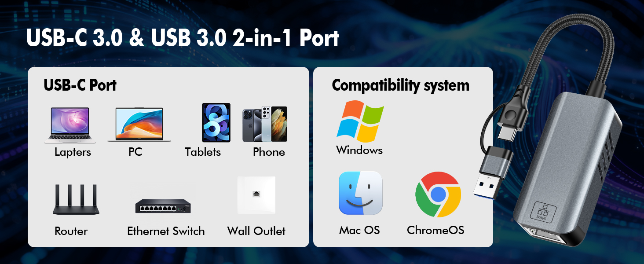Click the 'Lapters' label
The height and width of the screenshot is (264, 644).
click(x=73, y=152)
